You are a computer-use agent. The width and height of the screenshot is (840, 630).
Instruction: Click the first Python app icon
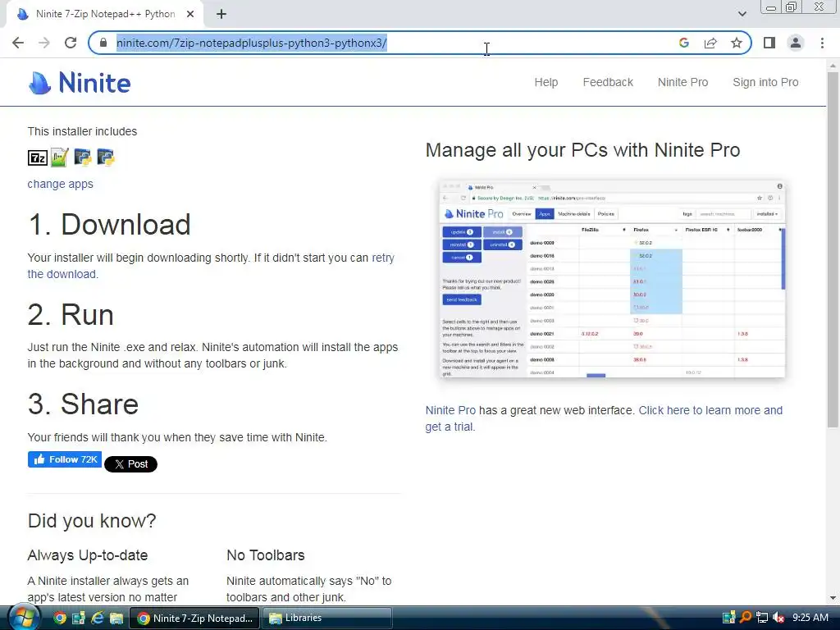(83, 157)
